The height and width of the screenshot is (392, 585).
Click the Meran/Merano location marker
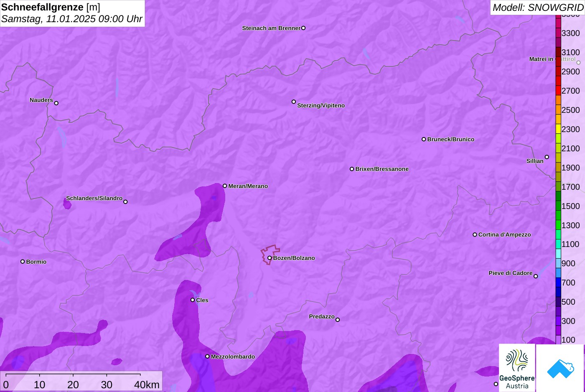tap(225, 186)
